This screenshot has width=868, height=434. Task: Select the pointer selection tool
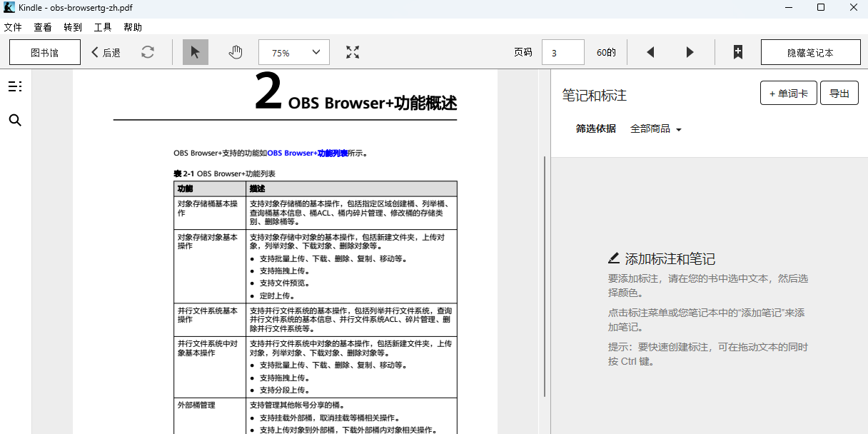[195, 51]
